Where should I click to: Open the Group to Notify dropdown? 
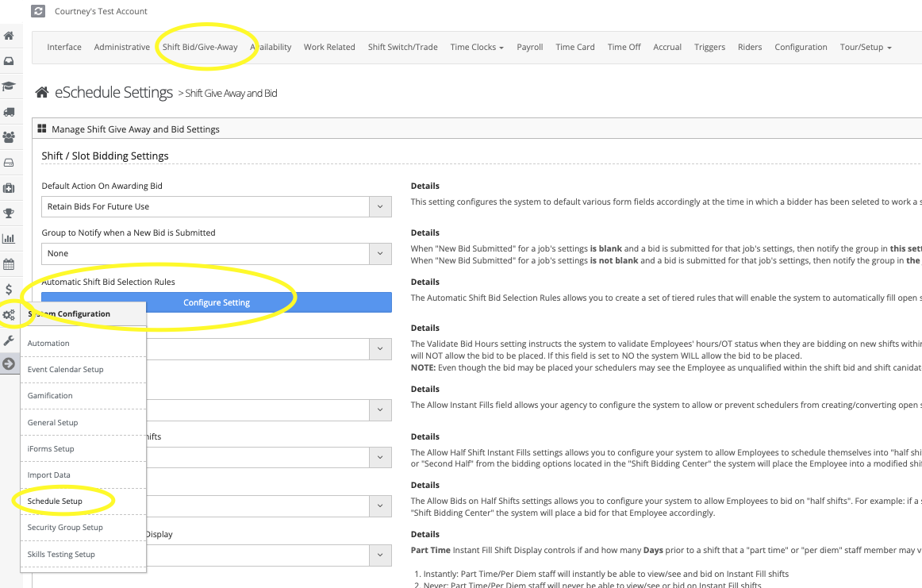[216, 254]
